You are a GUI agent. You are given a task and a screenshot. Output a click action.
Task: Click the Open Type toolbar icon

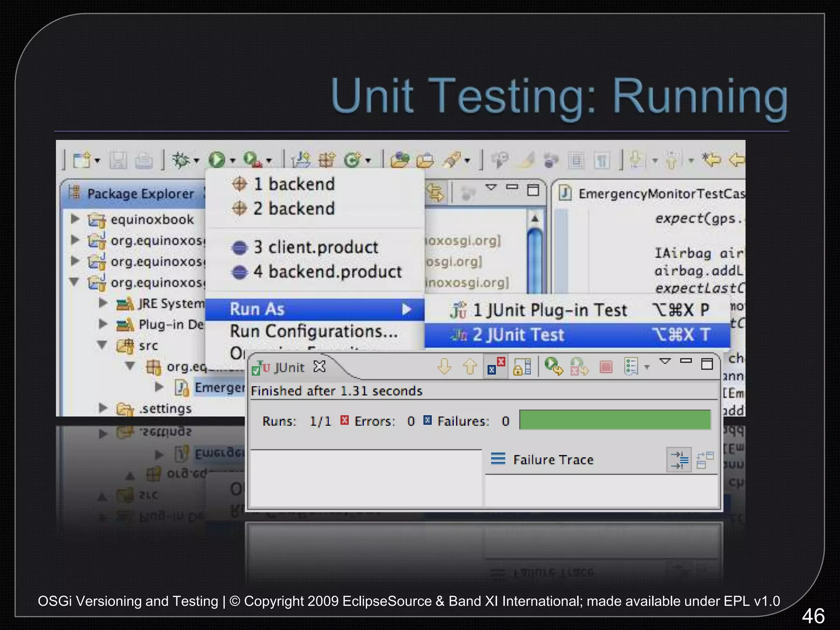tap(400, 160)
